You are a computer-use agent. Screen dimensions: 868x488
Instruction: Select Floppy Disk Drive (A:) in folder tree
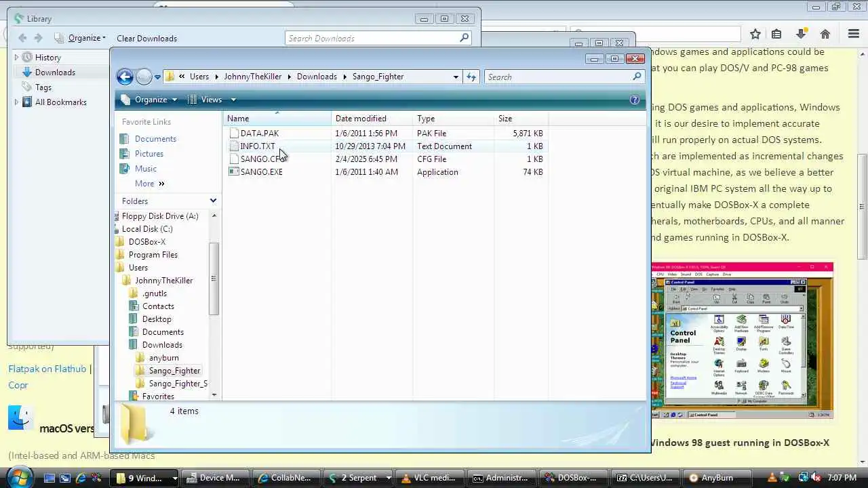pyautogui.click(x=160, y=216)
